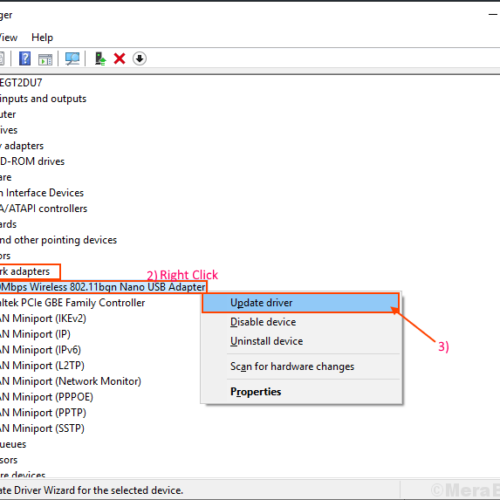Select Audio inputs and outputs category

click(x=43, y=99)
